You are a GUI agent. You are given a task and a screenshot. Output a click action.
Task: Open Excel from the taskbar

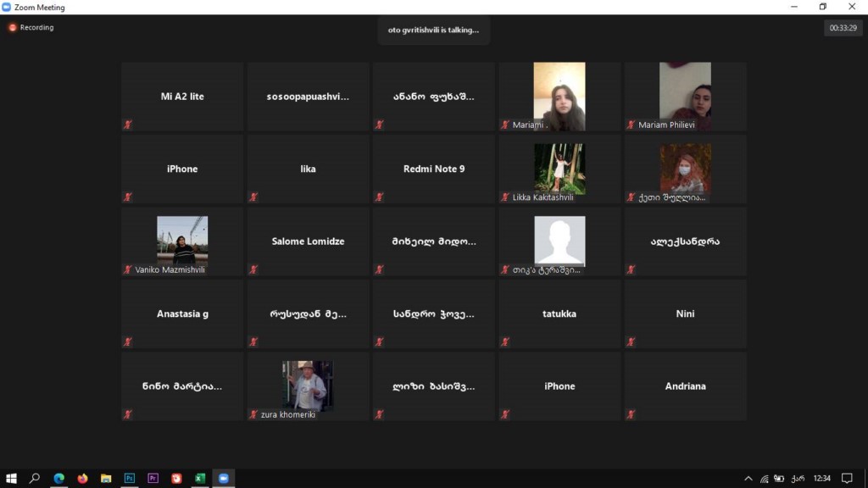(200, 478)
